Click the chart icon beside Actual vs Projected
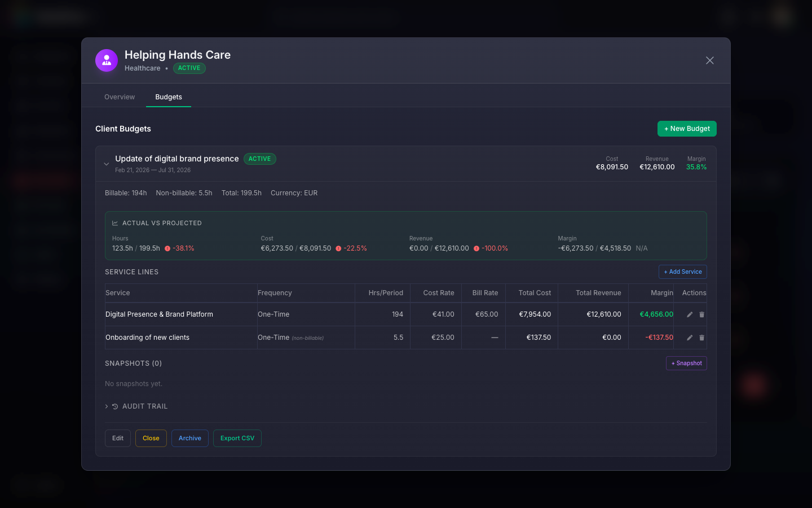Viewport: 812px width, 508px height. coord(114,222)
